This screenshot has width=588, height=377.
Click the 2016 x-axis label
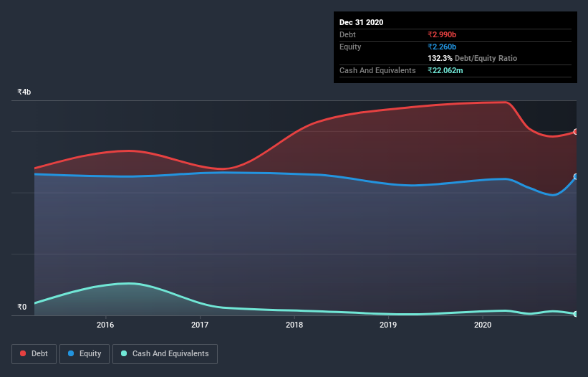pos(105,325)
